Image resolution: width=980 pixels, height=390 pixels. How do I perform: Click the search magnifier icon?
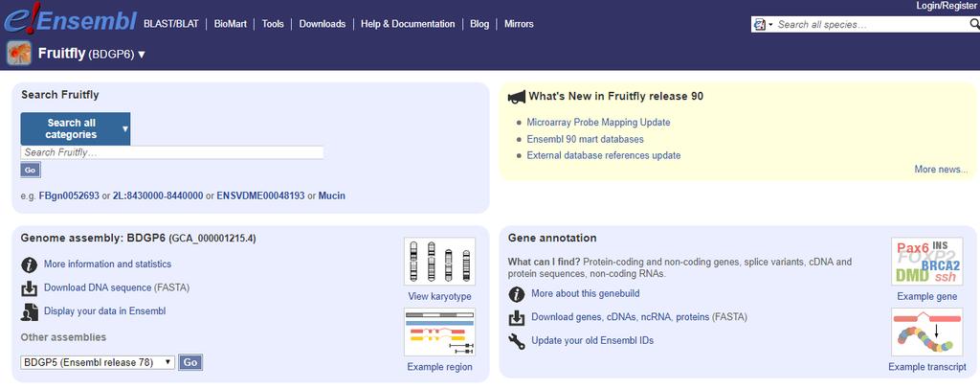click(973, 24)
